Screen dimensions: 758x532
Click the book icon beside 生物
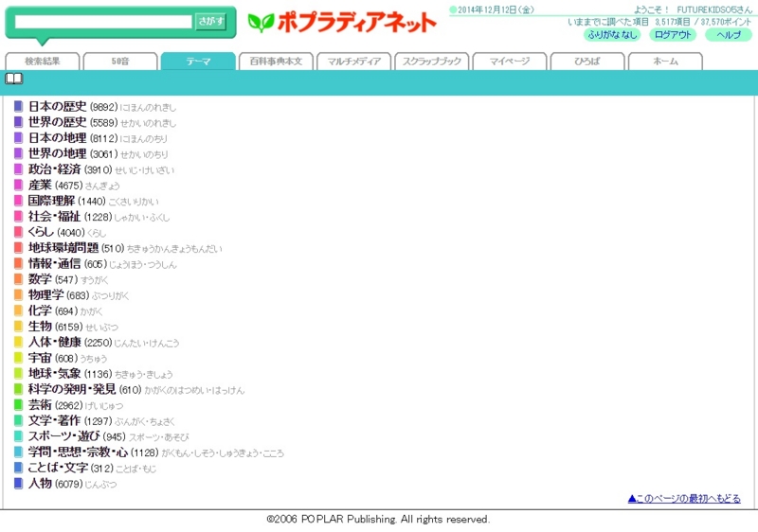pos(18,327)
